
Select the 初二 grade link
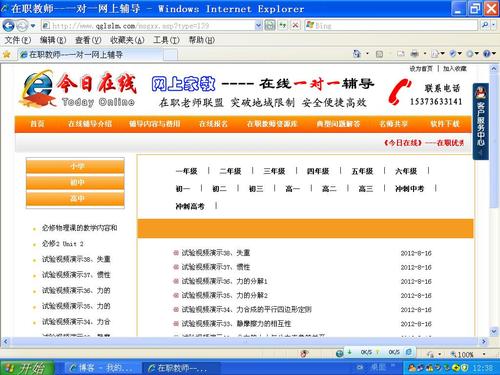pyautogui.click(x=219, y=189)
